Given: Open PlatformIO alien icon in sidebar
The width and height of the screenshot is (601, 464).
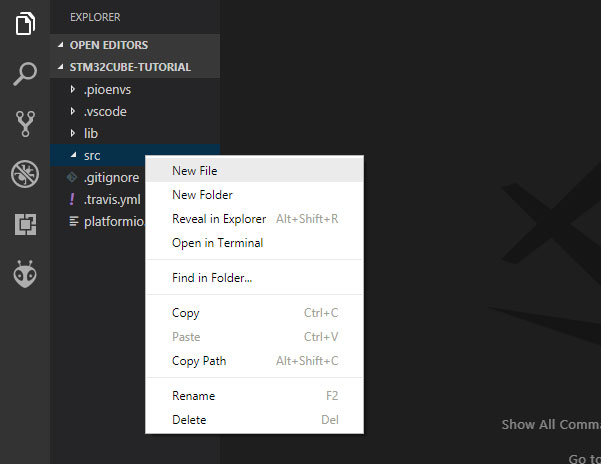Looking at the screenshot, I should tap(25, 274).
